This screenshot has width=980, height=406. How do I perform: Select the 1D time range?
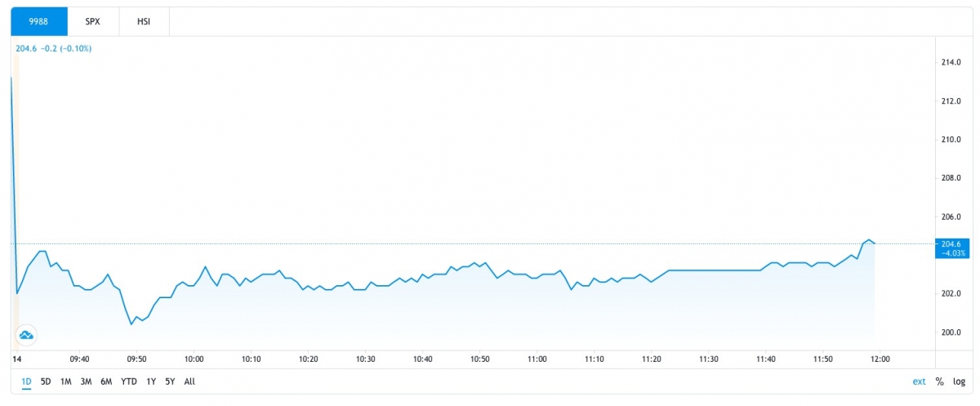pos(26,381)
